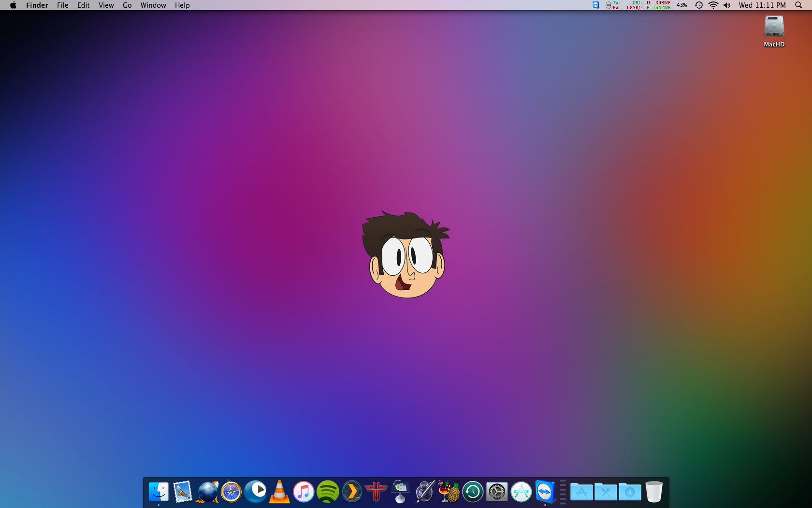Open iTunes in the Dock
The width and height of the screenshot is (812, 508).
pyautogui.click(x=304, y=492)
